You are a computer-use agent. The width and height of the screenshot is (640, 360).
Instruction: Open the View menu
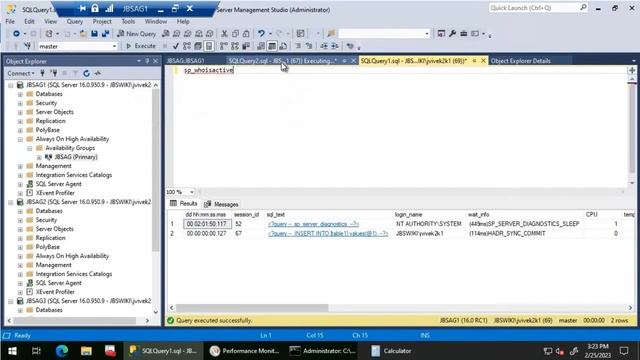coord(51,21)
